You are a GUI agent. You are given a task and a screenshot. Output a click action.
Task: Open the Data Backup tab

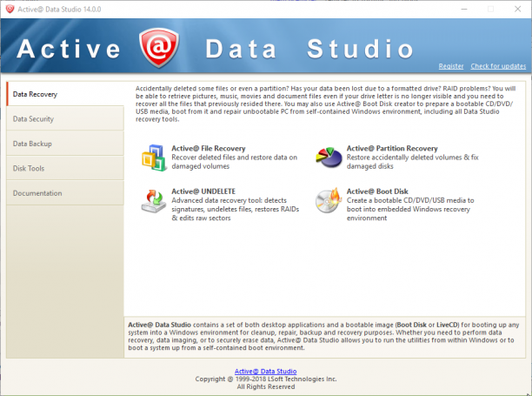pos(65,144)
